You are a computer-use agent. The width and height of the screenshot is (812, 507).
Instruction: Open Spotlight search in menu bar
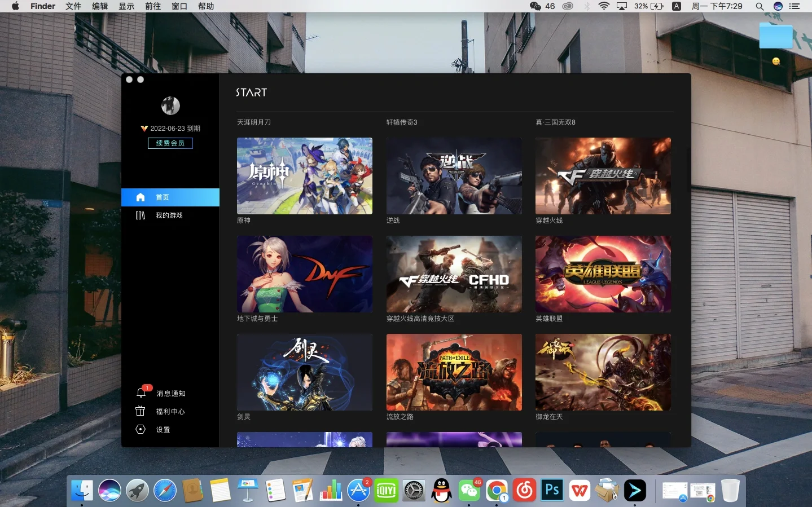(760, 6)
